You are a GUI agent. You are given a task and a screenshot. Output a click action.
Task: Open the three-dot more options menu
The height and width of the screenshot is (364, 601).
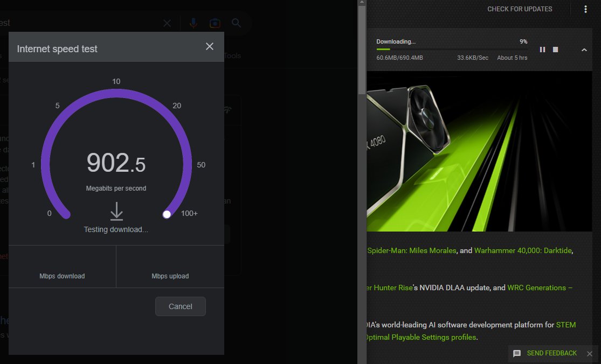pos(585,9)
